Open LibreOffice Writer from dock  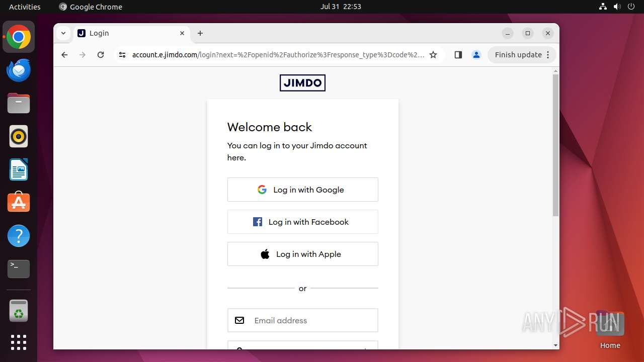tap(19, 169)
